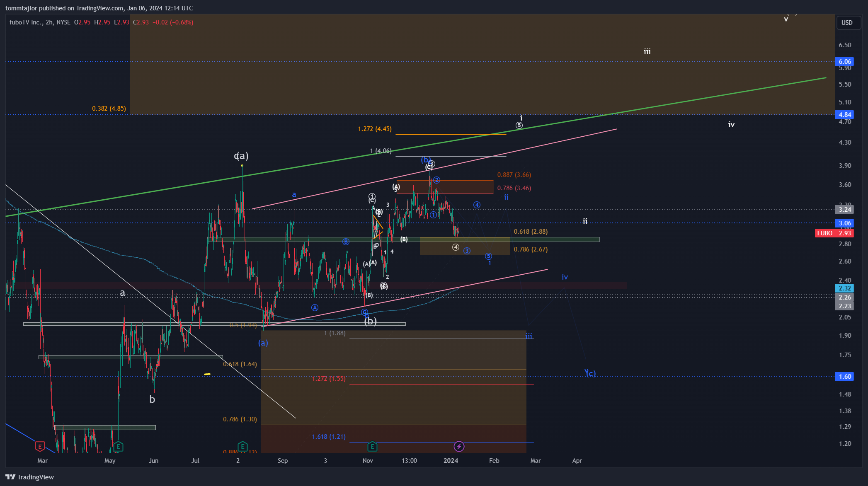Screen dimensions: 868x486
Task: Click the 0.382 (4.85) Fibonacci label
Action: [x=109, y=109]
